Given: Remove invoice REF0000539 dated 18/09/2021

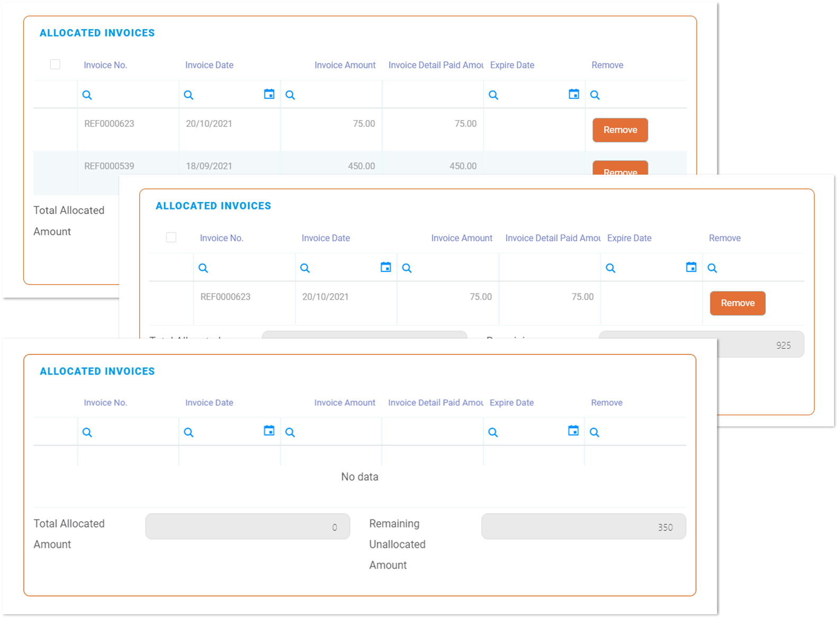Looking at the screenshot, I should (x=620, y=168).
